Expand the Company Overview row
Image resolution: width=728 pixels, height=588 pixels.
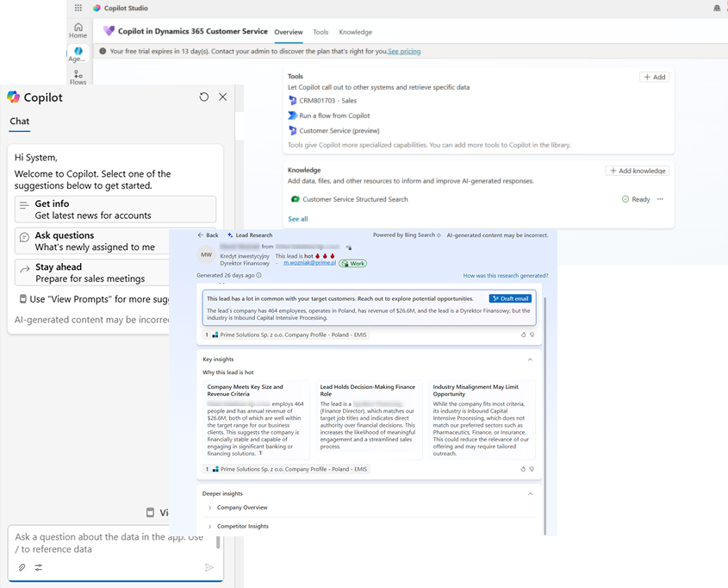coord(210,508)
